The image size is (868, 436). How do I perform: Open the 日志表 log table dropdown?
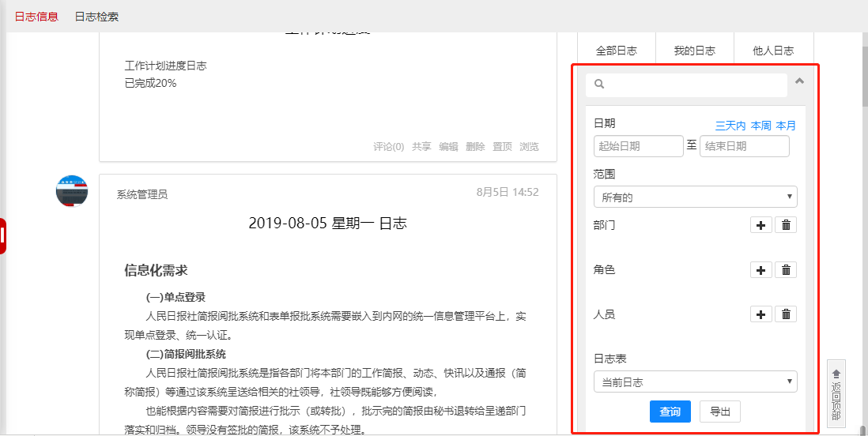coord(695,381)
